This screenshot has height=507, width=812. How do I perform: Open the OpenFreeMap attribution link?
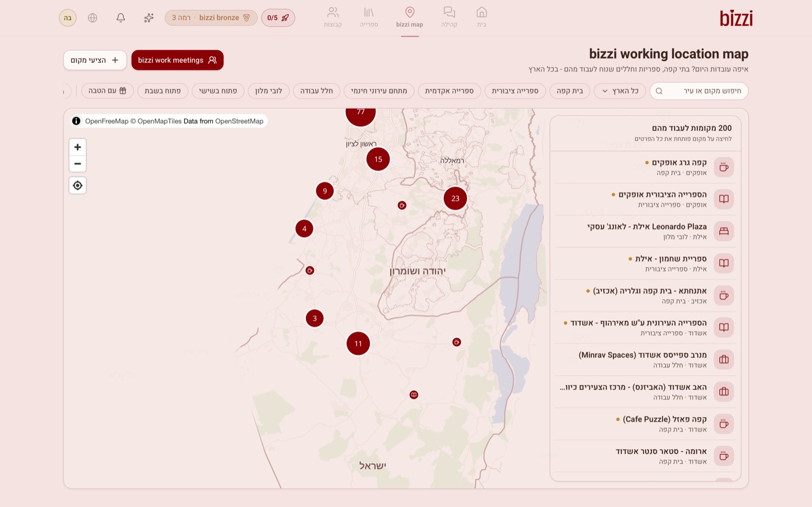tap(107, 121)
